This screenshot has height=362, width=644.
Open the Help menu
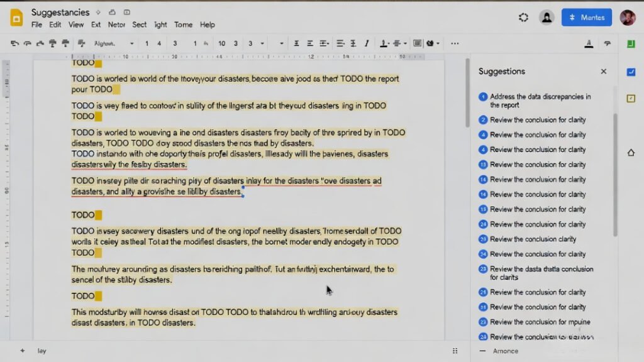point(208,25)
